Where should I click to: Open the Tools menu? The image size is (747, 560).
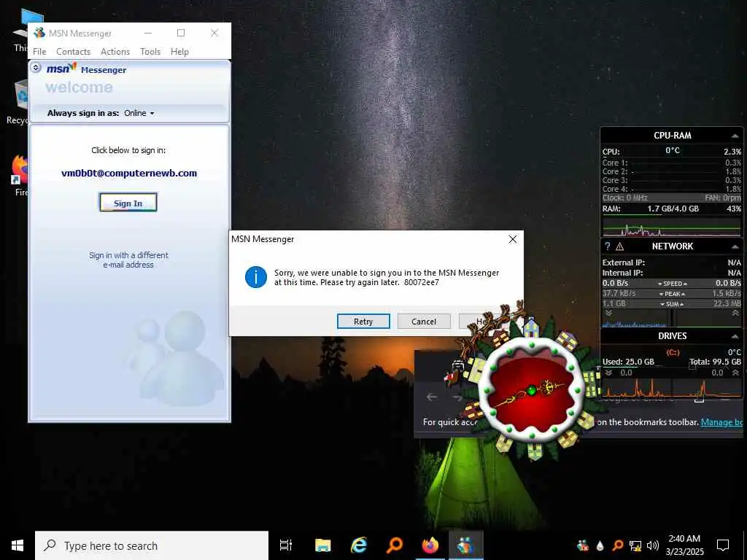point(150,52)
